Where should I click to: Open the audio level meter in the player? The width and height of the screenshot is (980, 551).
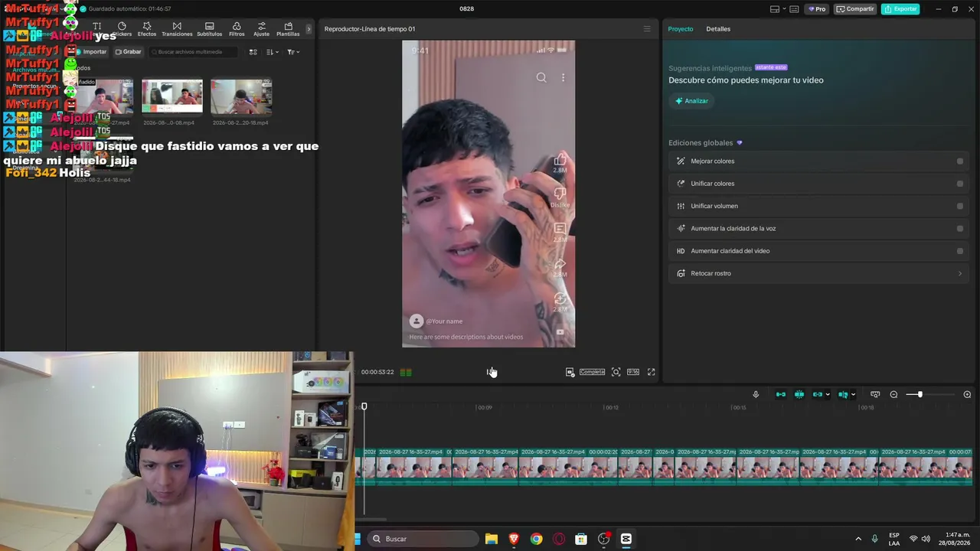[x=406, y=372]
